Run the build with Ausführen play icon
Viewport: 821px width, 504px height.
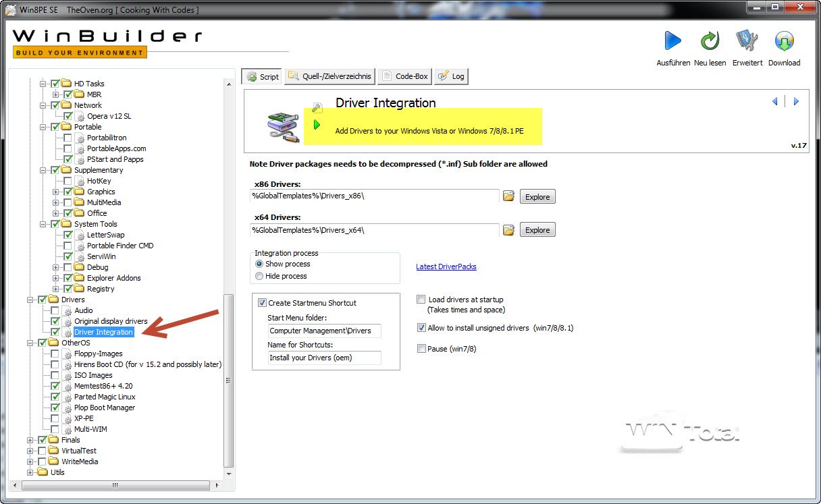pos(672,41)
